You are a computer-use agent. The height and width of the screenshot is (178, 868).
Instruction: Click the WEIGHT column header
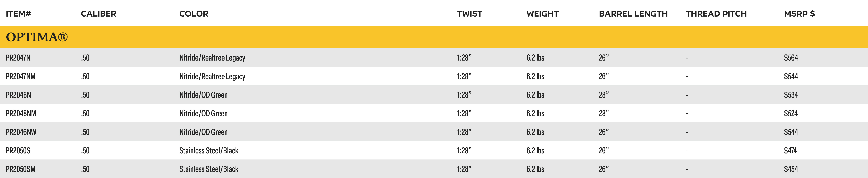coord(542,14)
